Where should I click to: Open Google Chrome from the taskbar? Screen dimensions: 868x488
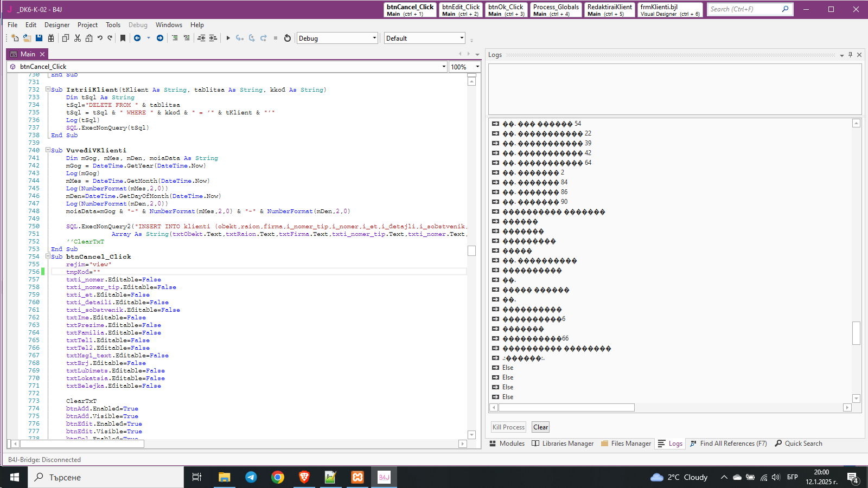pos(277,477)
